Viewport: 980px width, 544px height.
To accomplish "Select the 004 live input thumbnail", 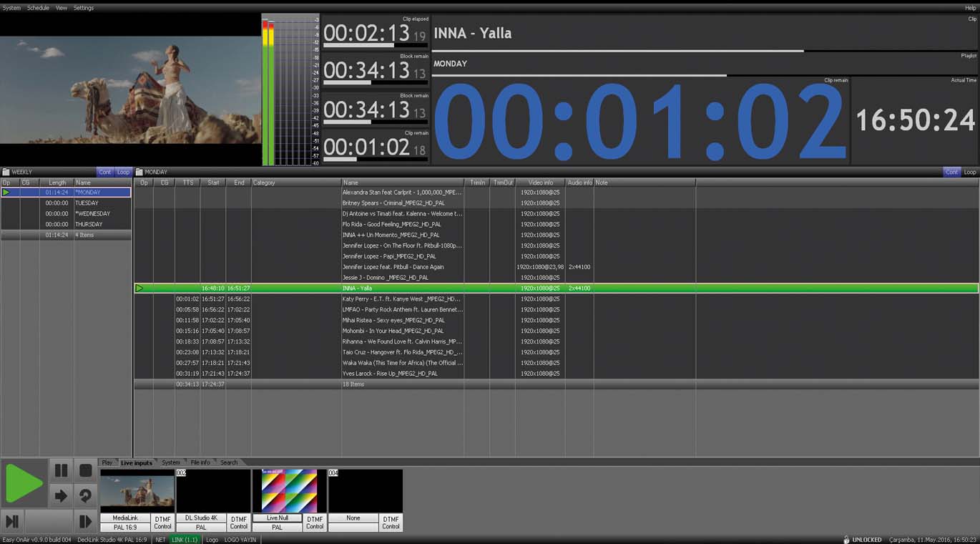I will [365, 491].
